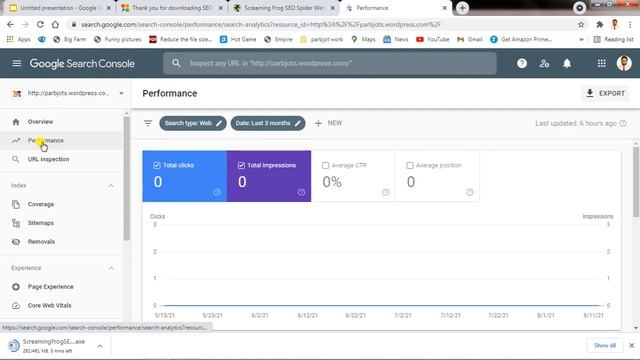Open browser extensions puzzle icon

(x=600, y=24)
